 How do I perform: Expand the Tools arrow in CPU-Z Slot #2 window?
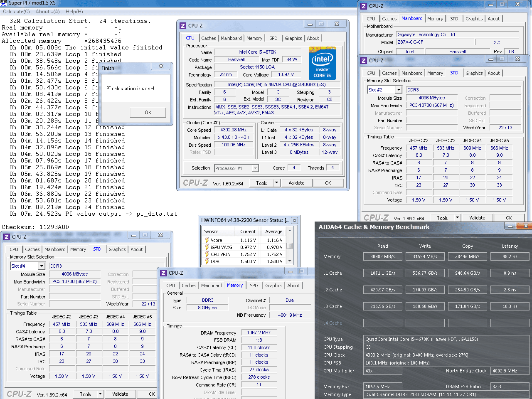[x=457, y=218]
